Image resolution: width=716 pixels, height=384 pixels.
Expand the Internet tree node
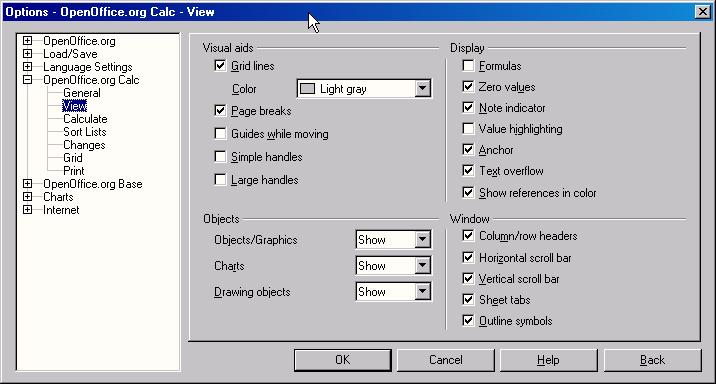[x=27, y=210]
